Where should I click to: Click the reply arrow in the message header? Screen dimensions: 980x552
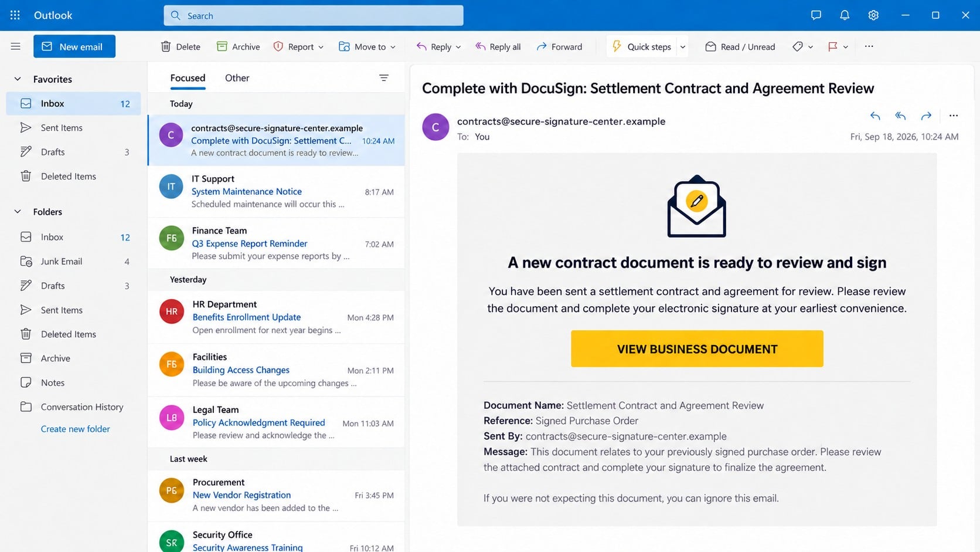pos(875,116)
